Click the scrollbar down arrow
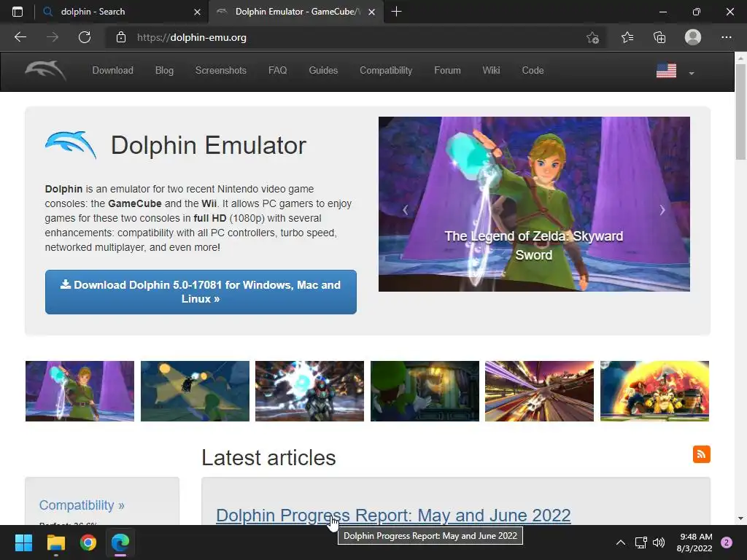747x560 pixels. click(x=740, y=518)
